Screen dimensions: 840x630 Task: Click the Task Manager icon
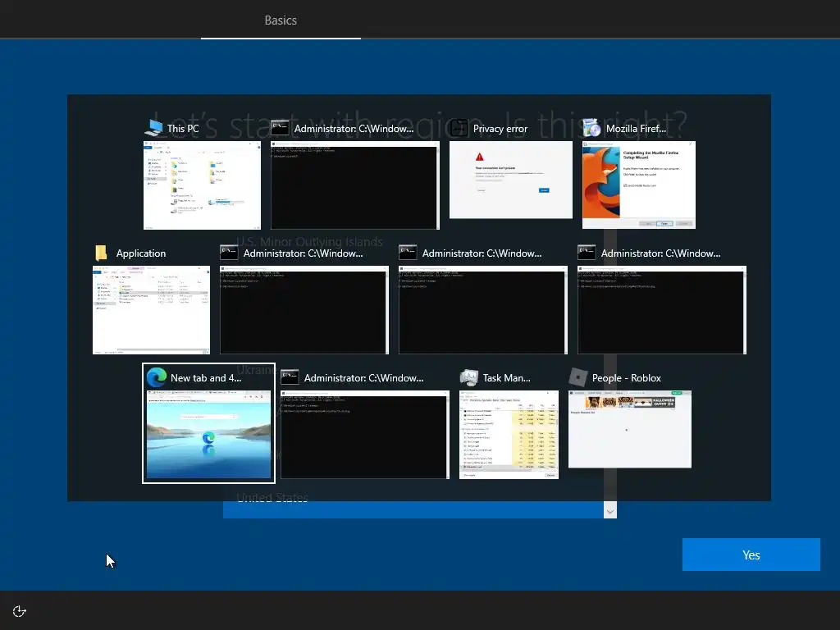click(x=469, y=377)
